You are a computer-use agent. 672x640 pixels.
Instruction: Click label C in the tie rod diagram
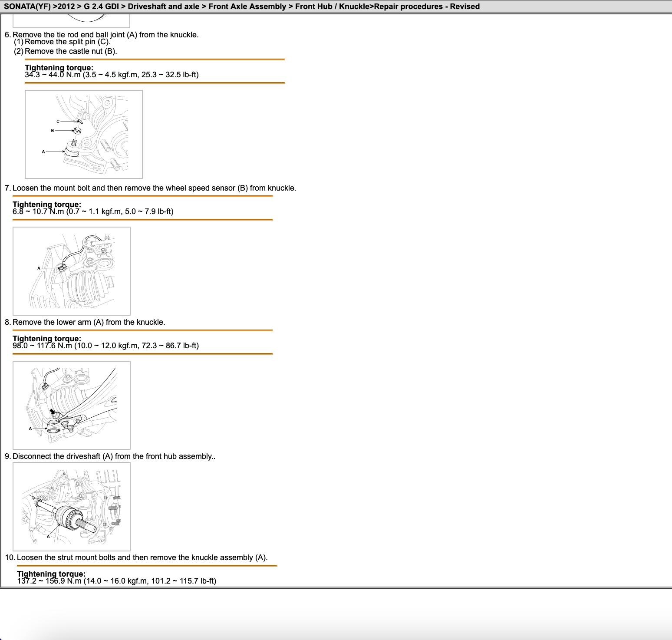pyautogui.click(x=58, y=122)
